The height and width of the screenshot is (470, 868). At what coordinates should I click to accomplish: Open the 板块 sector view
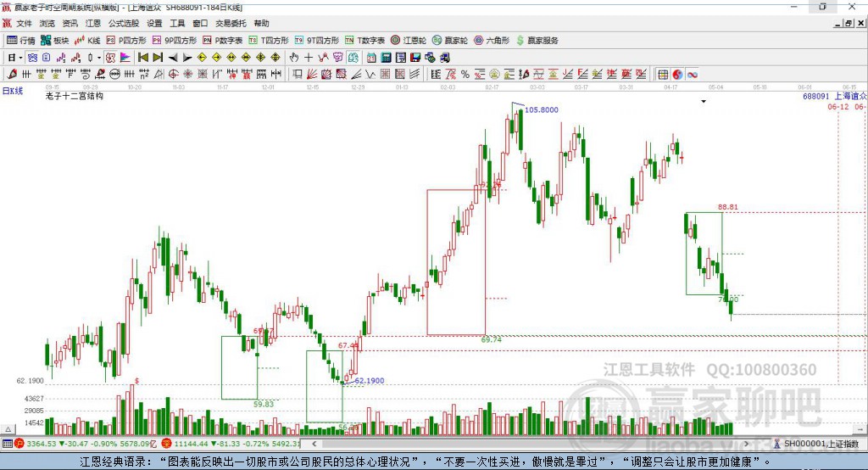click(x=55, y=41)
